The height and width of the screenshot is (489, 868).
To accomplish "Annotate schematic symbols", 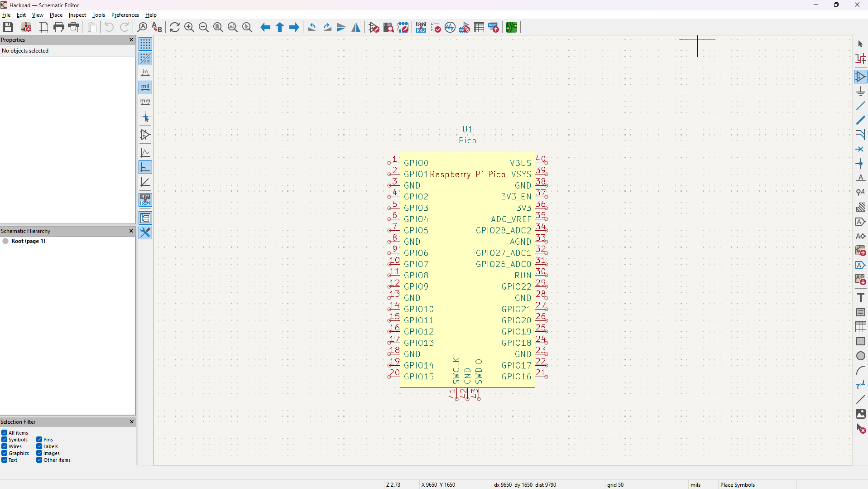I will (421, 27).
